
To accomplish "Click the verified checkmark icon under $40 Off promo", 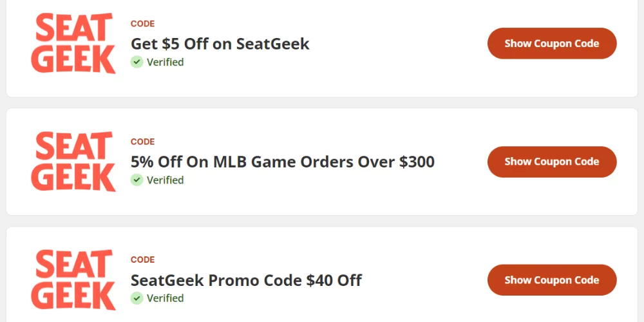I will click(137, 298).
